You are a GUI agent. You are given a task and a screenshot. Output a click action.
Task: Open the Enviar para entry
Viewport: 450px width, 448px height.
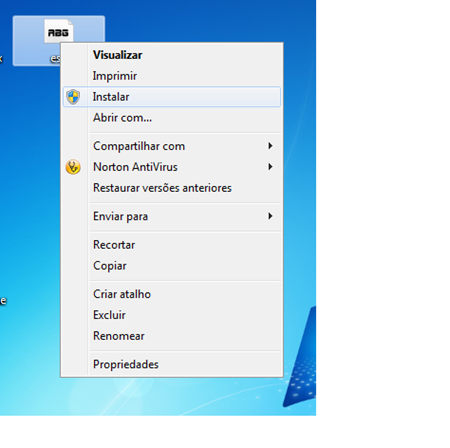(172, 216)
